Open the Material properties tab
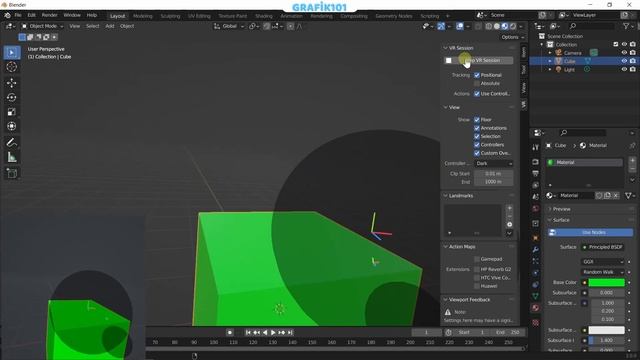The image size is (640, 360). point(536,308)
